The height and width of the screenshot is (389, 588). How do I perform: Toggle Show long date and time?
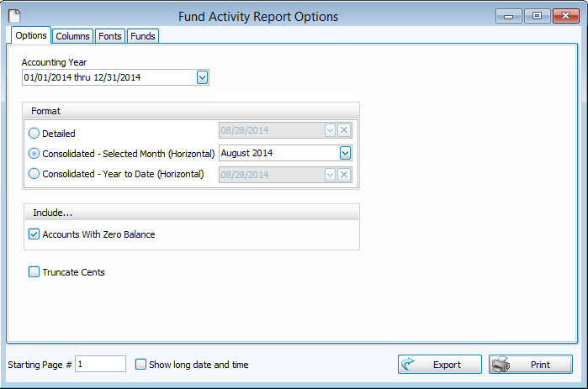140,365
